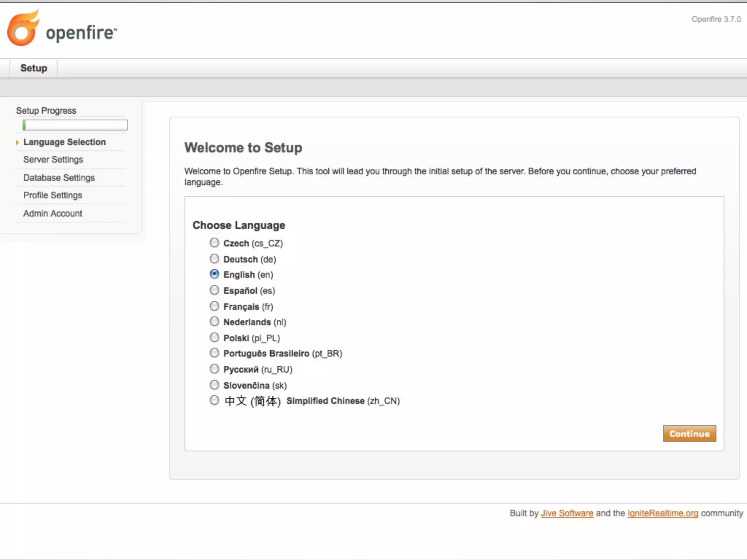Open the Setup tab
747x560 pixels.
point(34,68)
